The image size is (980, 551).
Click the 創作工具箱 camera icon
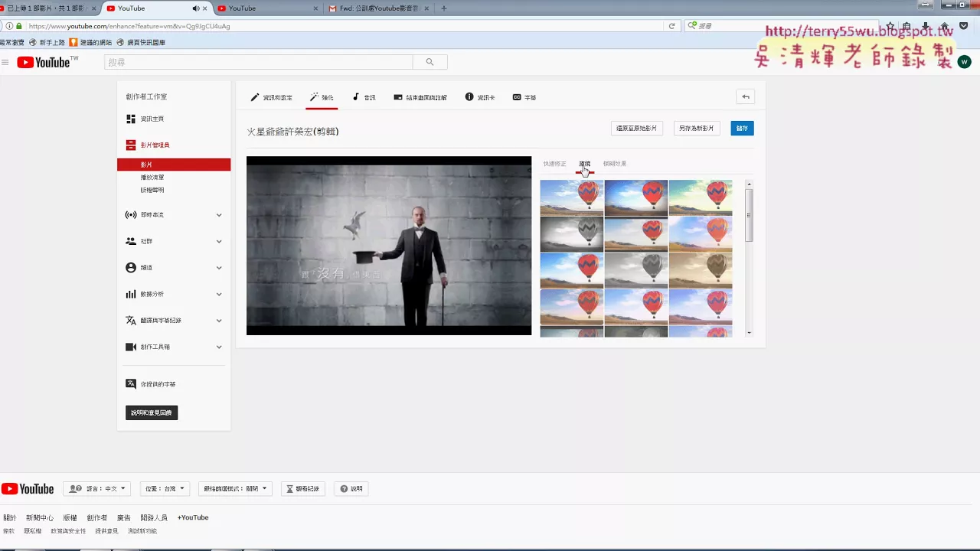click(131, 347)
